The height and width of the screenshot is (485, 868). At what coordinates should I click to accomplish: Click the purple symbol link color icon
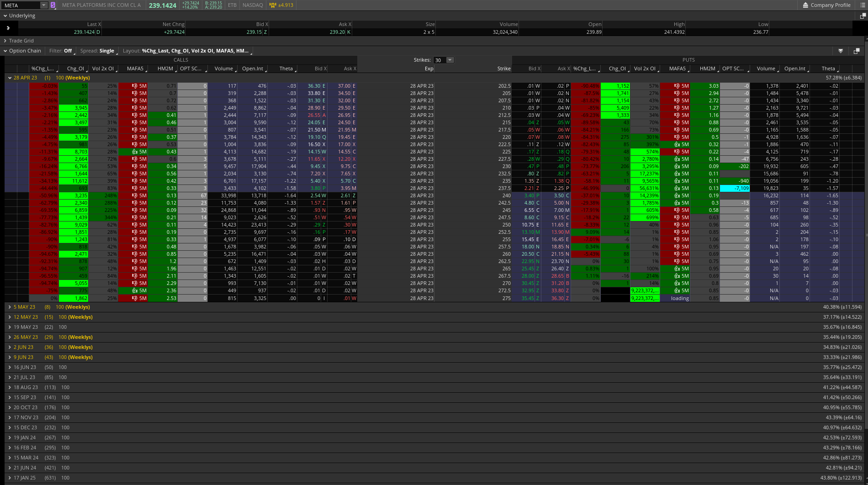[53, 5]
